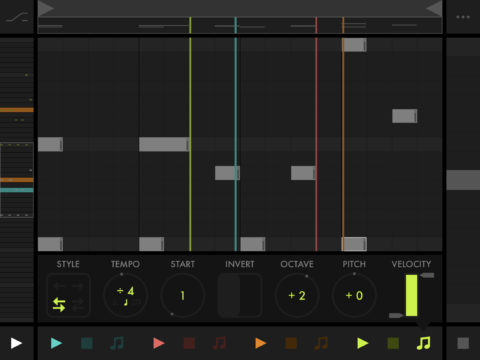Open the three-dots more menu
Viewport: 480px width, 360px height.
[x=463, y=17]
